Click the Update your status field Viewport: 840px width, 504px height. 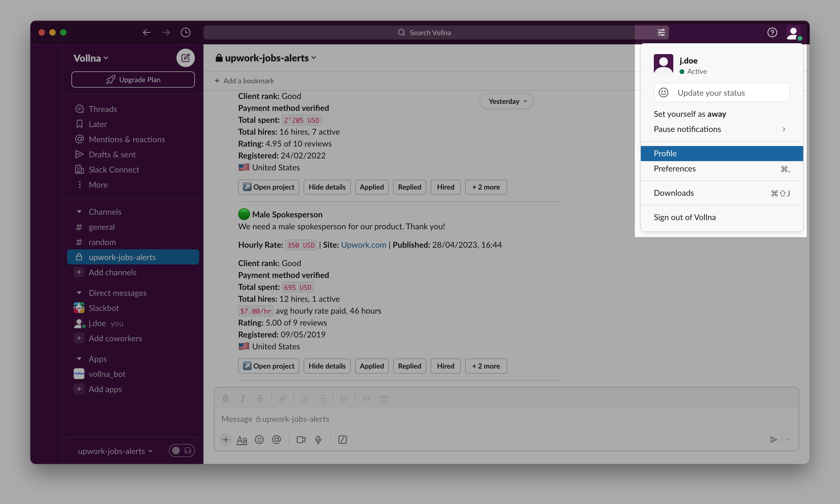click(721, 93)
